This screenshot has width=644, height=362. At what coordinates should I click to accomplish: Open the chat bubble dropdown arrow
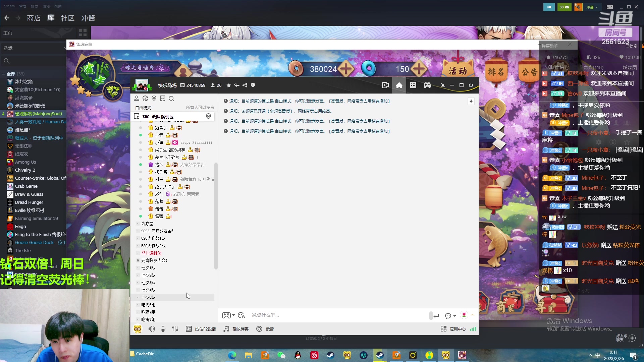pyautogui.click(x=454, y=316)
